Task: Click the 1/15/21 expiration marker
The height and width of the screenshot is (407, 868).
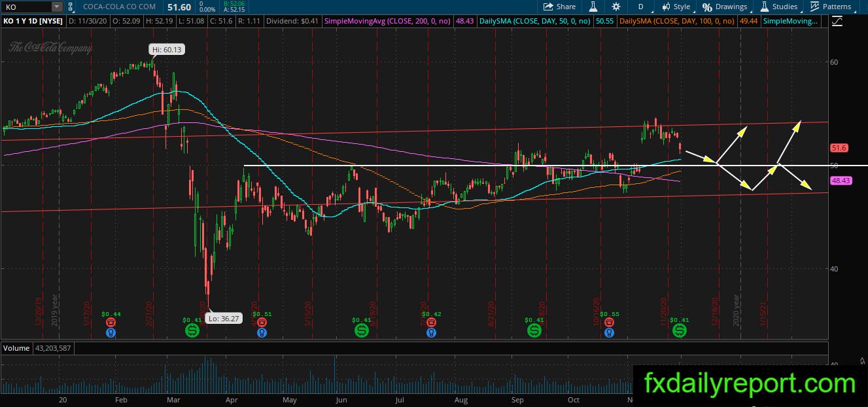Action: pos(763,313)
